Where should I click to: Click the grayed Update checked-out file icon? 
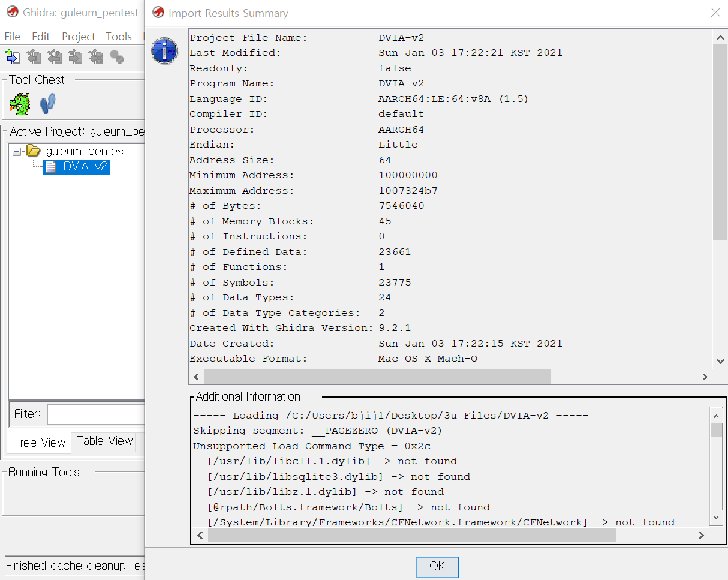point(55,56)
